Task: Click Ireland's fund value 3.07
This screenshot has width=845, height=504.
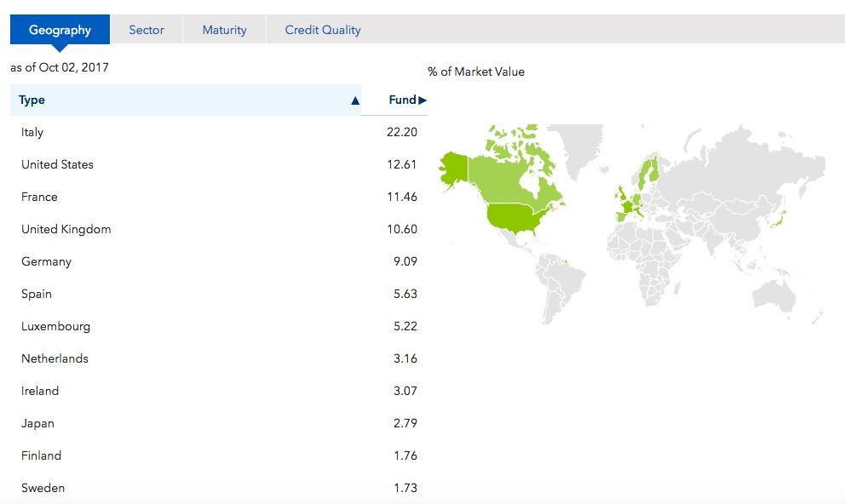Action: tap(405, 391)
